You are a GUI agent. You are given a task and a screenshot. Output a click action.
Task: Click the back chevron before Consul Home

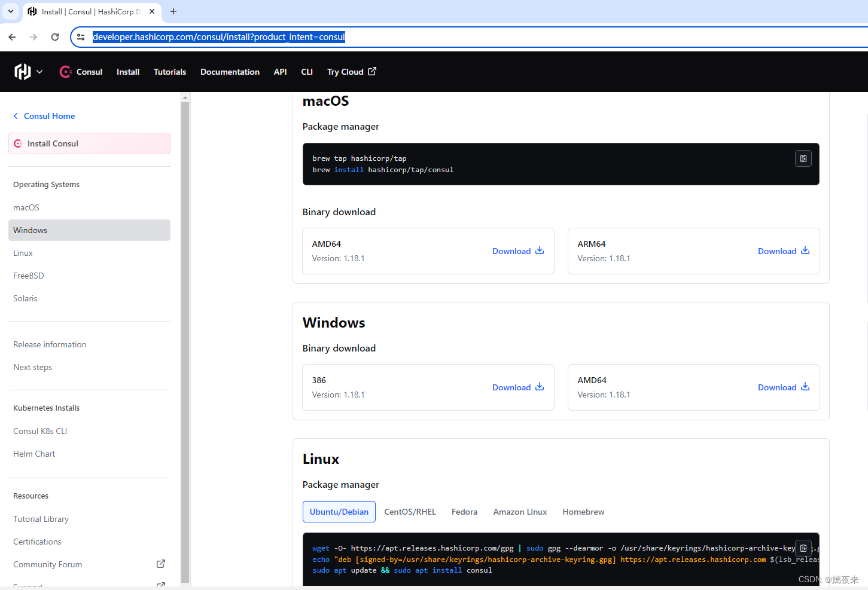[x=16, y=116]
